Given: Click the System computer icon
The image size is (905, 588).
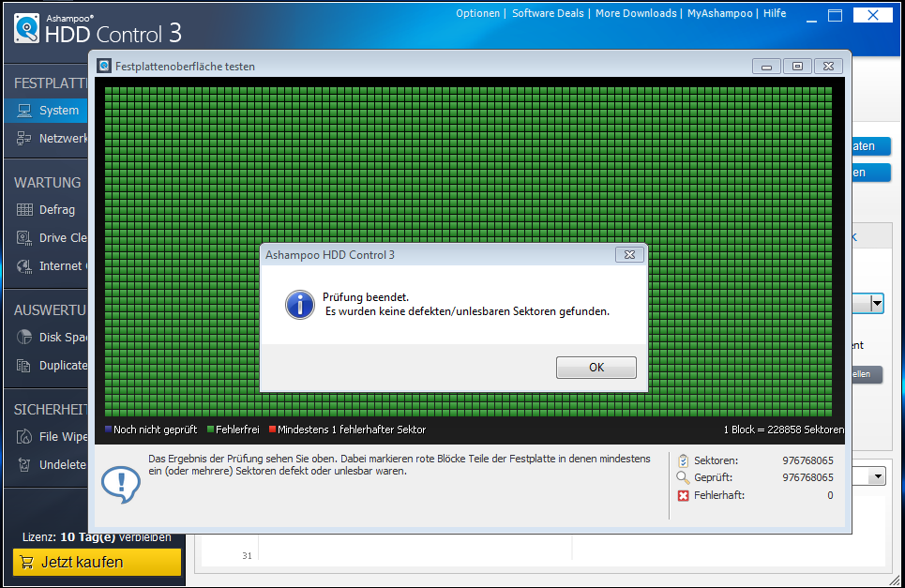Looking at the screenshot, I should point(24,111).
